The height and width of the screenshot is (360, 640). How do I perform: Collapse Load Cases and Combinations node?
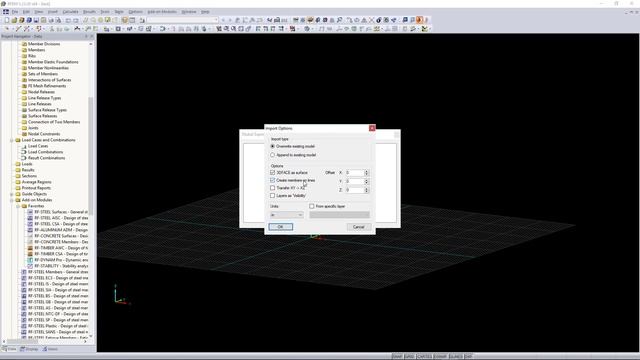tap(11, 140)
